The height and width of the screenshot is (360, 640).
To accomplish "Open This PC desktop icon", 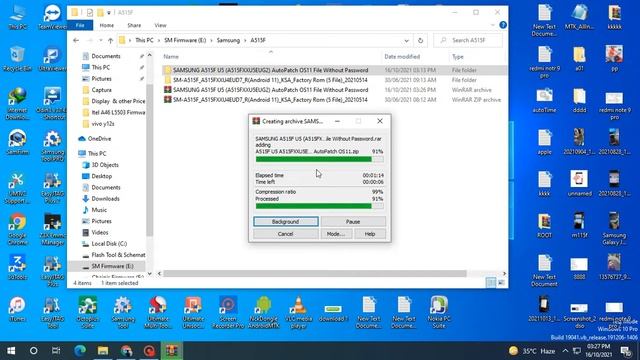I will (x=17, y=17).
